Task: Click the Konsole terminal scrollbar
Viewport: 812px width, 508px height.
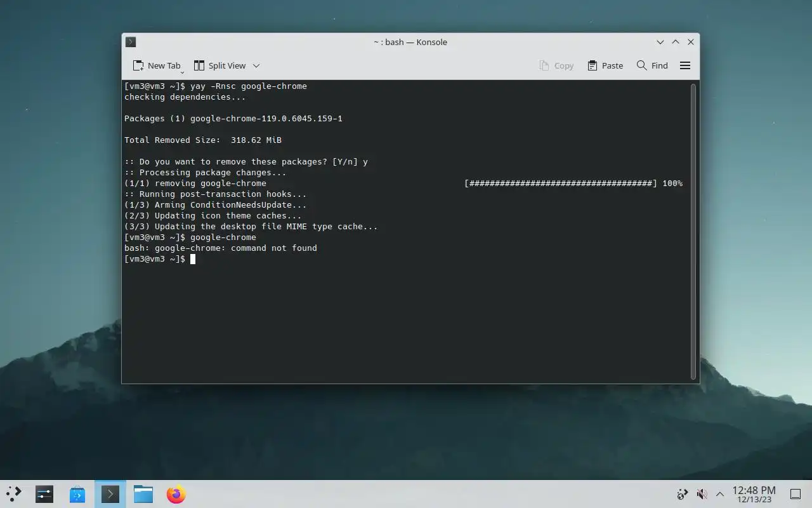Action: (693, 231)
